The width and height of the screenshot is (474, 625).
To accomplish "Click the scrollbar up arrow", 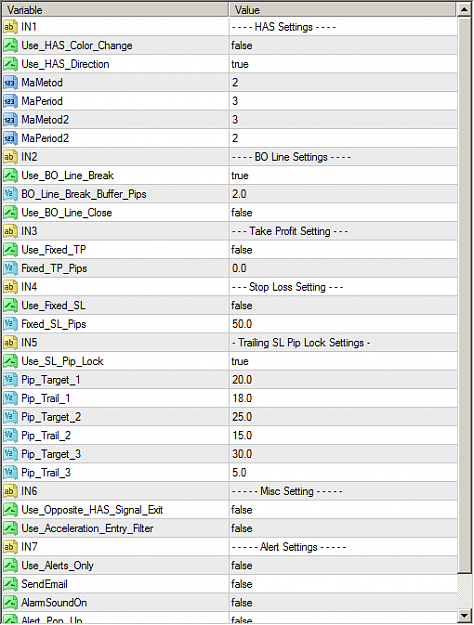I will 464,10.
